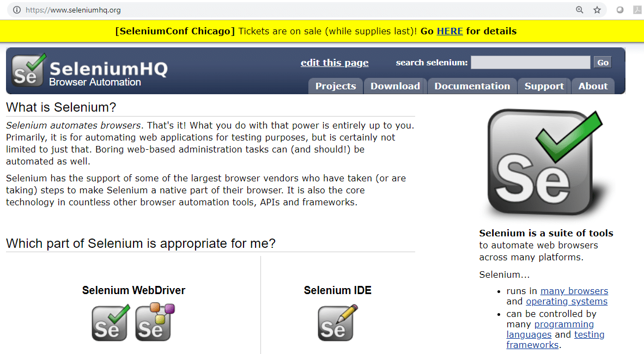Screen dimensions: 644x354
Task: Click the site info icon in address bar
Action: coord(17,10)
